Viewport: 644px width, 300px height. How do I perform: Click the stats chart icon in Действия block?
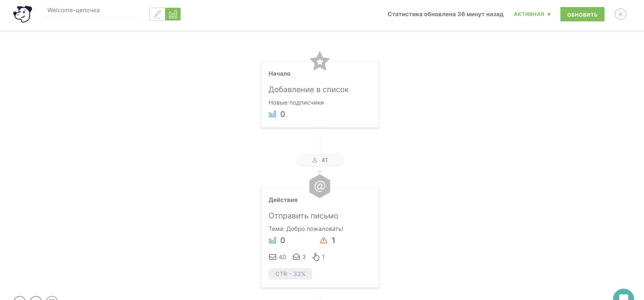(272, 241)
